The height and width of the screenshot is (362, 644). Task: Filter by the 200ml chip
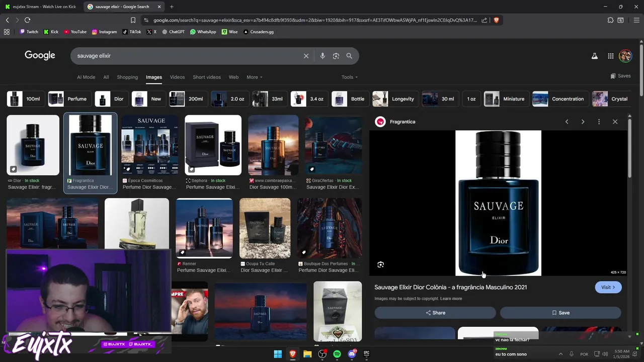187,99
